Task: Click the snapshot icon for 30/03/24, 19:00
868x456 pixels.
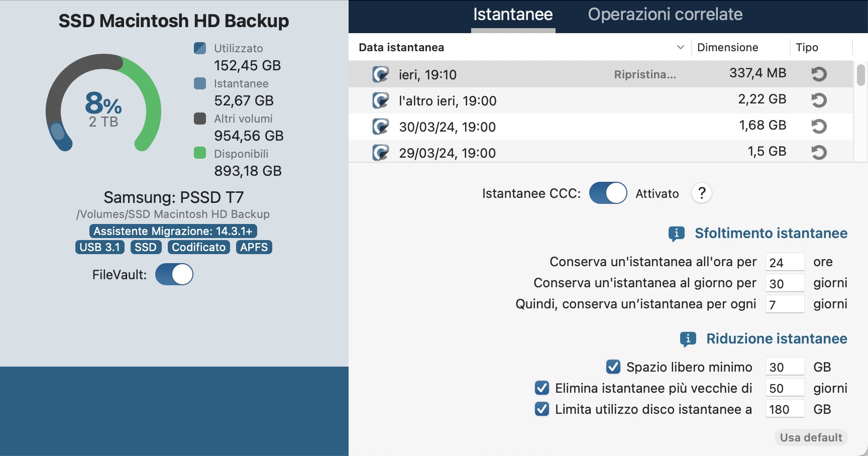Action: pyautogui.click(x=380, y=127)
